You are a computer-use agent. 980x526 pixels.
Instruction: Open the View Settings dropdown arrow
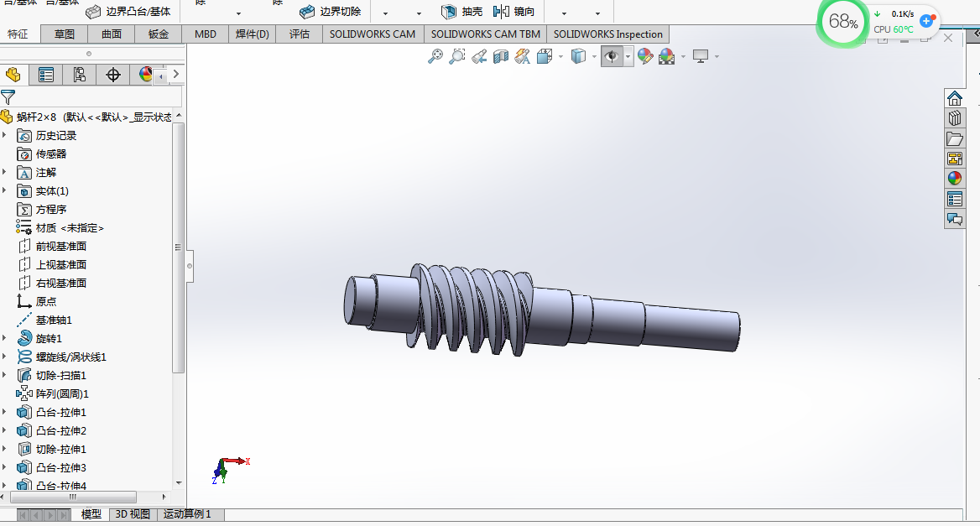pos(717,57)
